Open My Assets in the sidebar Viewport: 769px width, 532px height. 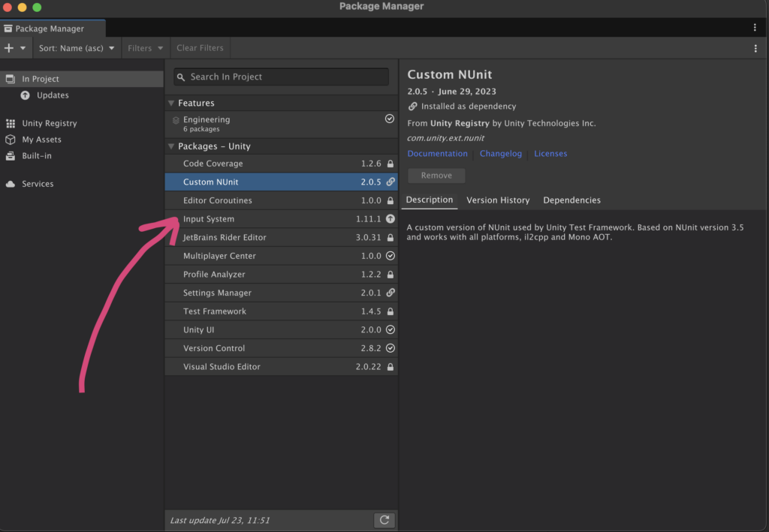(41, 140)
